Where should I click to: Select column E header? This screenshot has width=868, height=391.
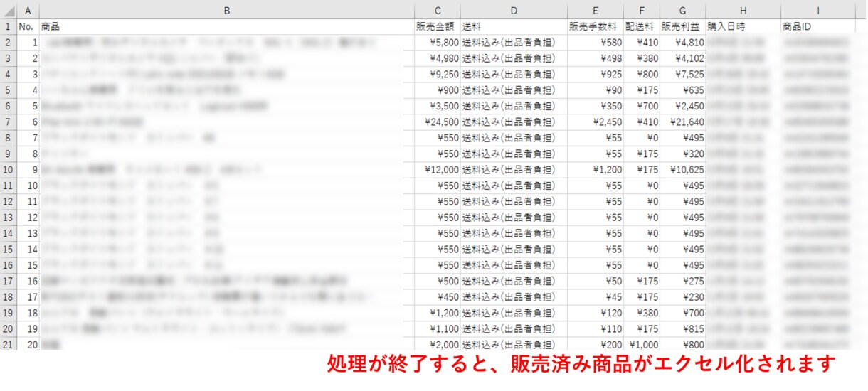(596, 10)
